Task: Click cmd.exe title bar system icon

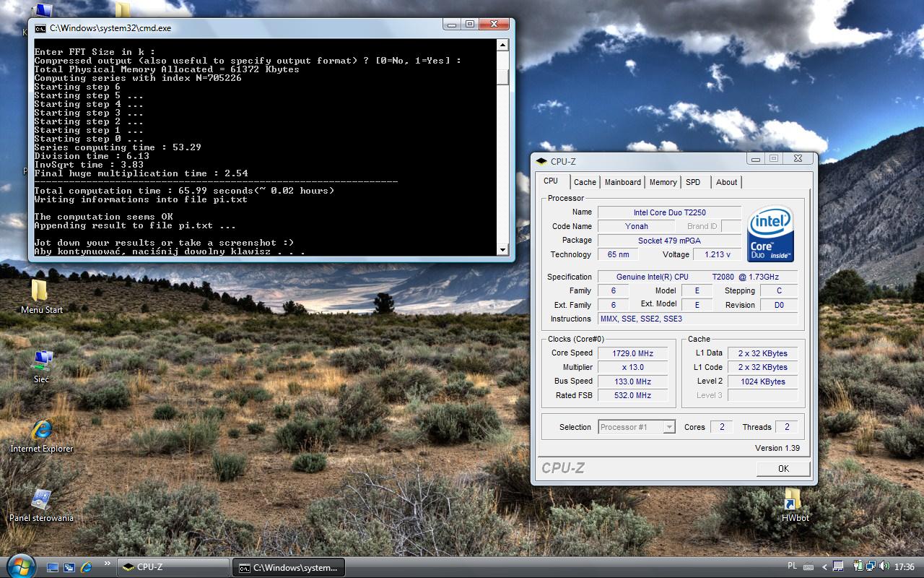Action: click(x=40, y=28)
